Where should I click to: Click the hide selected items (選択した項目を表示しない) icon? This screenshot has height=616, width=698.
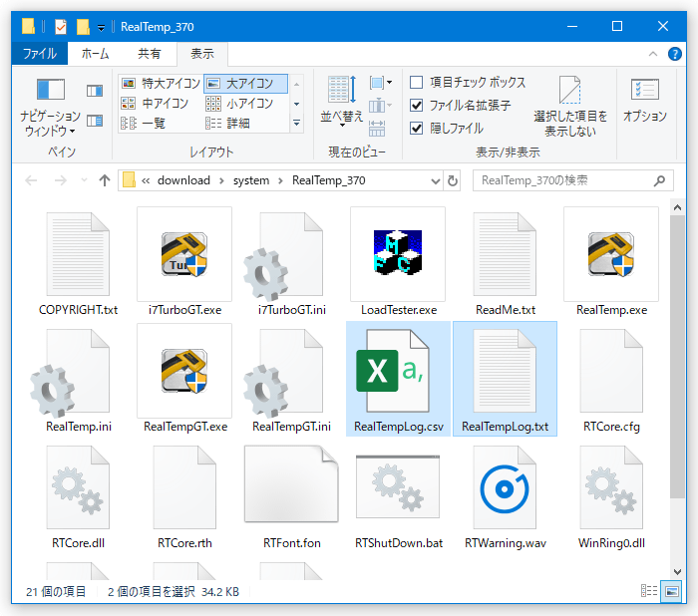[570, 107]
